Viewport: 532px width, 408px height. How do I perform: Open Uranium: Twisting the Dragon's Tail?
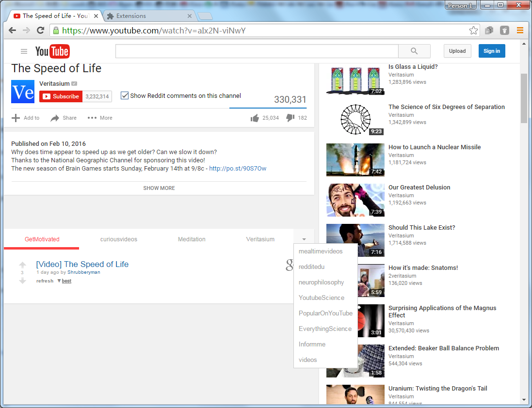click(438, 389)
